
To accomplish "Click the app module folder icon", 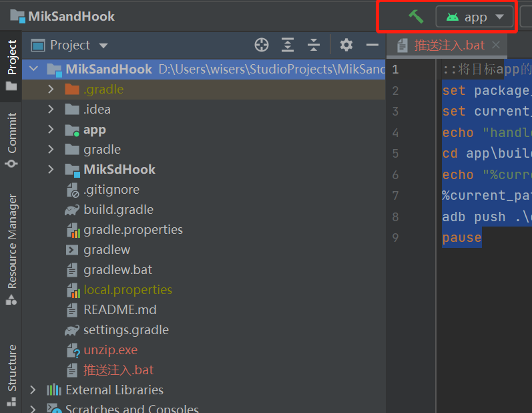I will click(72, 130).
